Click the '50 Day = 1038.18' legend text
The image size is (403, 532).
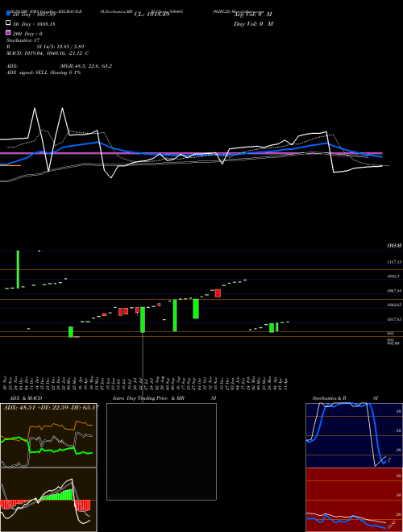(34, 24)
